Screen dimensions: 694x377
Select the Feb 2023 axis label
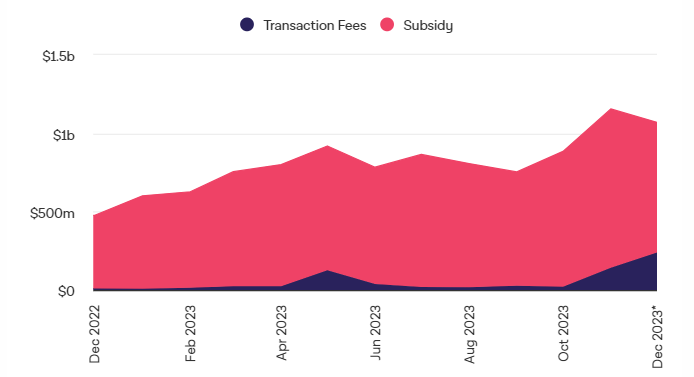[x=190, y=334]
